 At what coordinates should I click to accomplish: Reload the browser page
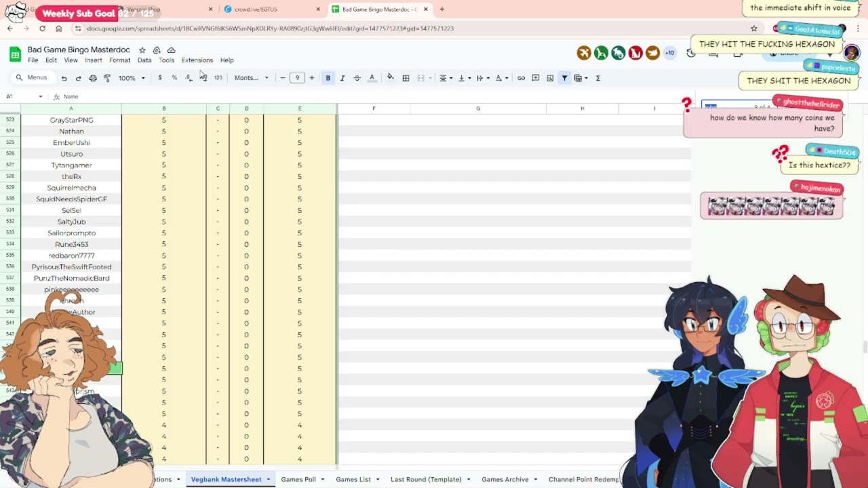click(x=42, y=28)
